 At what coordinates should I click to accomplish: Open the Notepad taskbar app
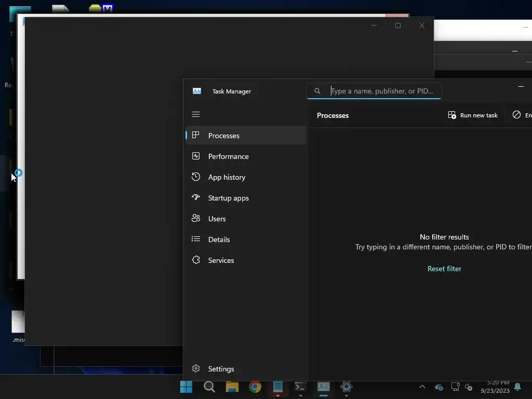click(x=278, y=387)
